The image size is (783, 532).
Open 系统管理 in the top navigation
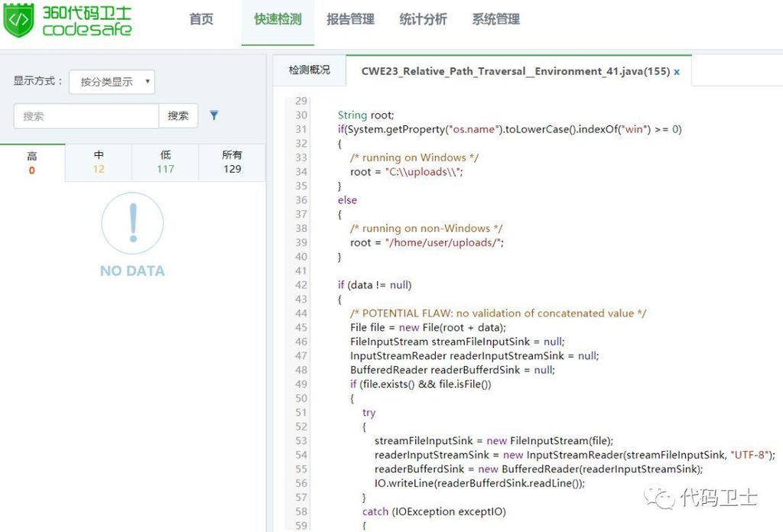(495, 20)
